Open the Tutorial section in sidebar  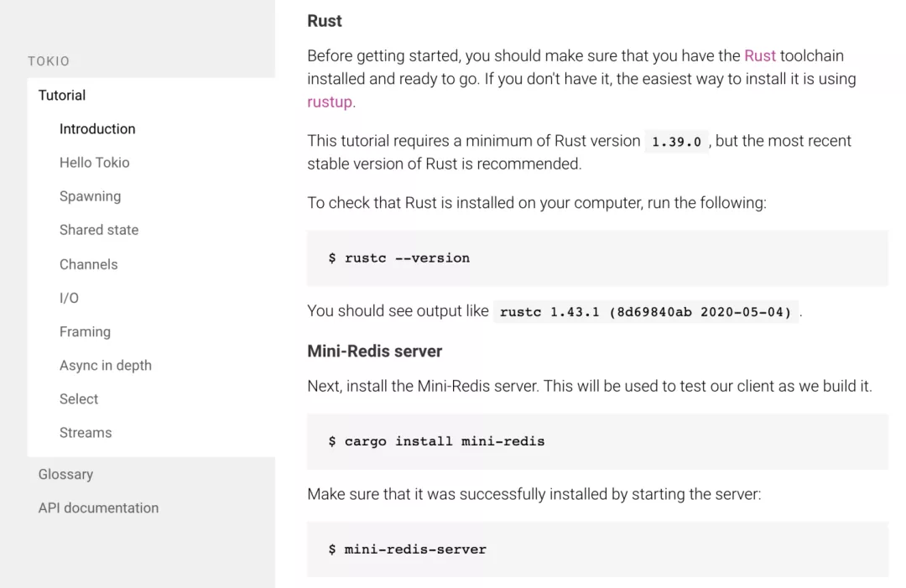62,96
